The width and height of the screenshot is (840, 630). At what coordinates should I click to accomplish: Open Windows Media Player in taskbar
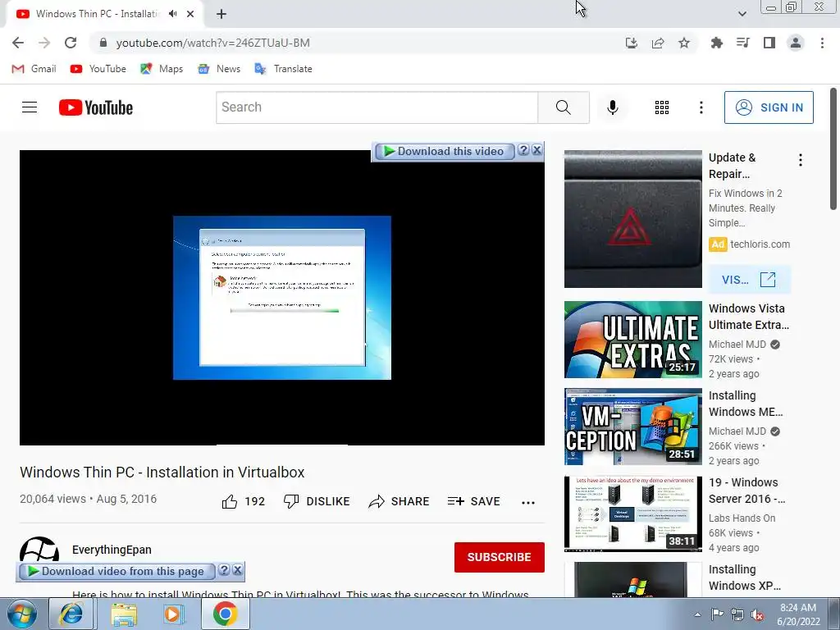point(173,614)
